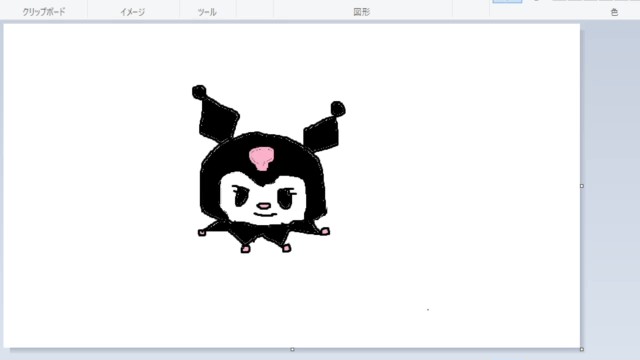The width and height of the screenshot is (640, 360).
Task: Click the クリップボード group label
Action: tap(44, 12)
